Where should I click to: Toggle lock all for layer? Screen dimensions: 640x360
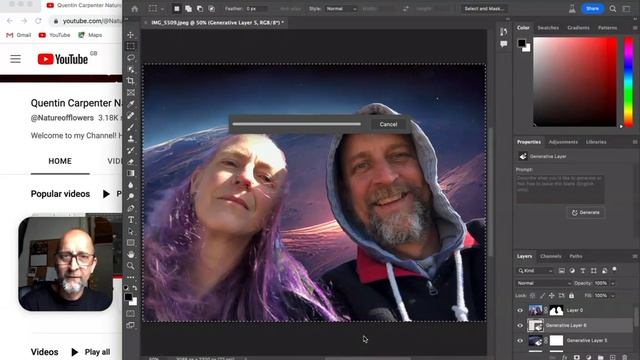[x=571, y=296]
